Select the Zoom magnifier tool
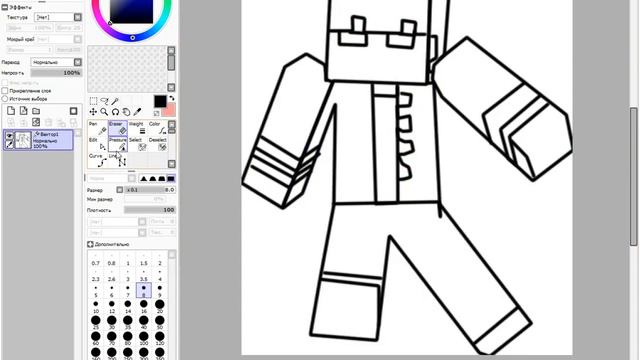The height and width of the screenshot is (360, 640). click(x=104, y=112)
